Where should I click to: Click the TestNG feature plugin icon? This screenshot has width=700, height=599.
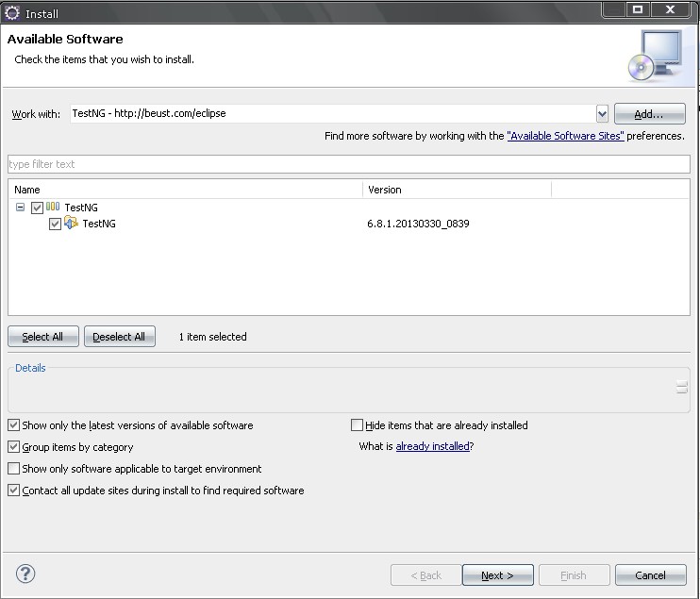71,223
